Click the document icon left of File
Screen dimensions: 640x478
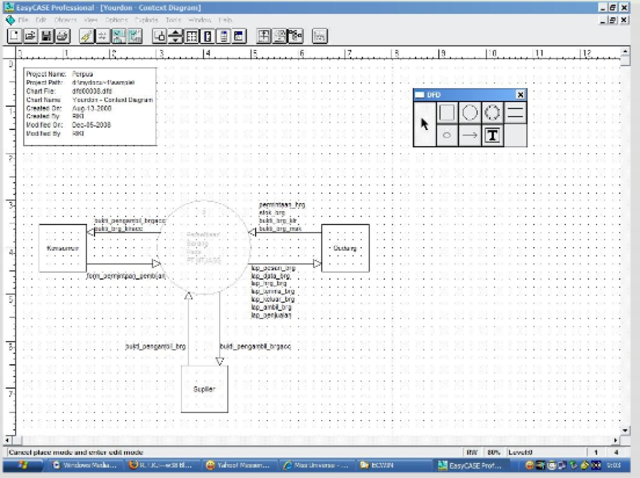(x=10, y=20)
